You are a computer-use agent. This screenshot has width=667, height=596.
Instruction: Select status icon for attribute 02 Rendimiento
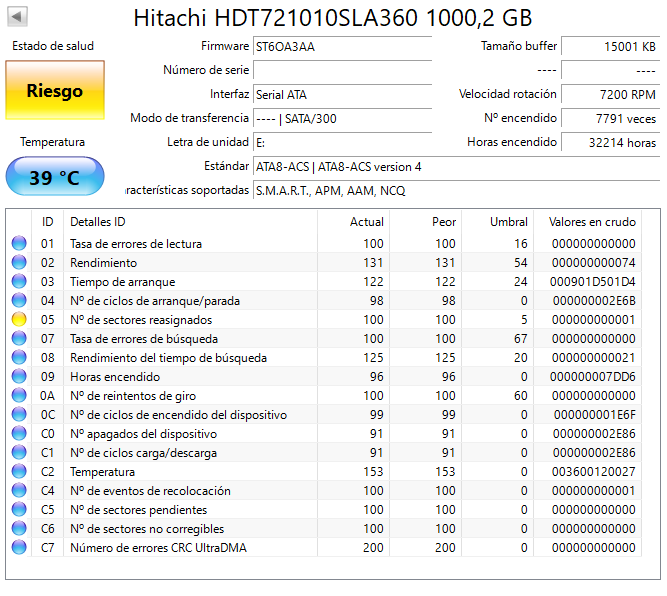[19, 262]
